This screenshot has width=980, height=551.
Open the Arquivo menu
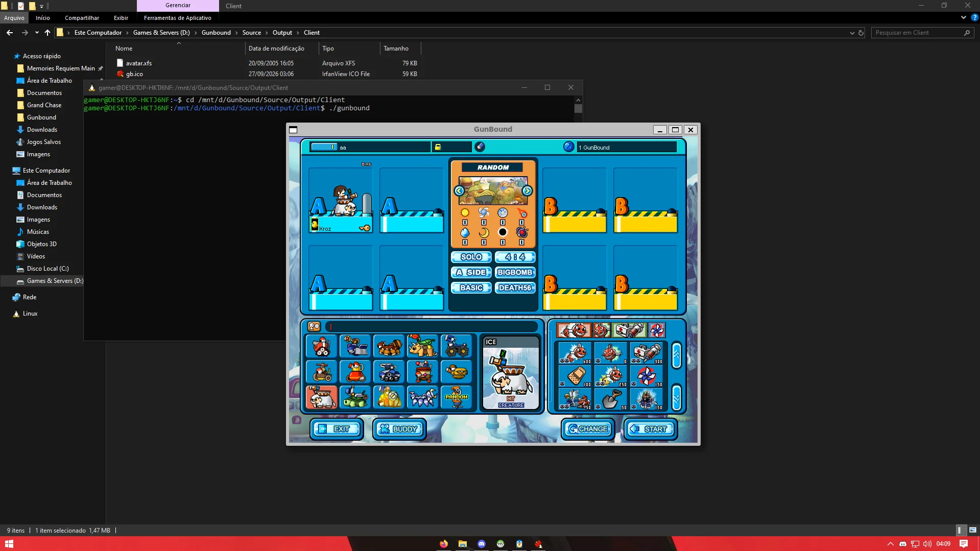pos(14,18)
